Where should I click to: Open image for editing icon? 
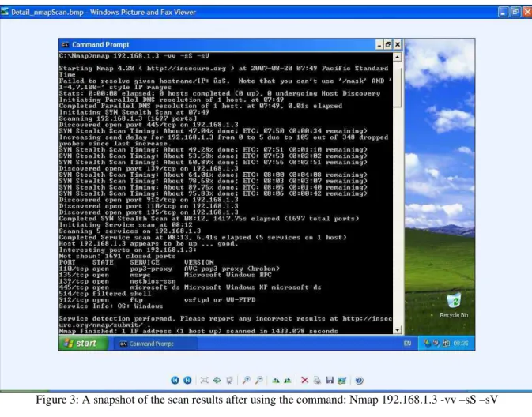(x=342, y=381)
